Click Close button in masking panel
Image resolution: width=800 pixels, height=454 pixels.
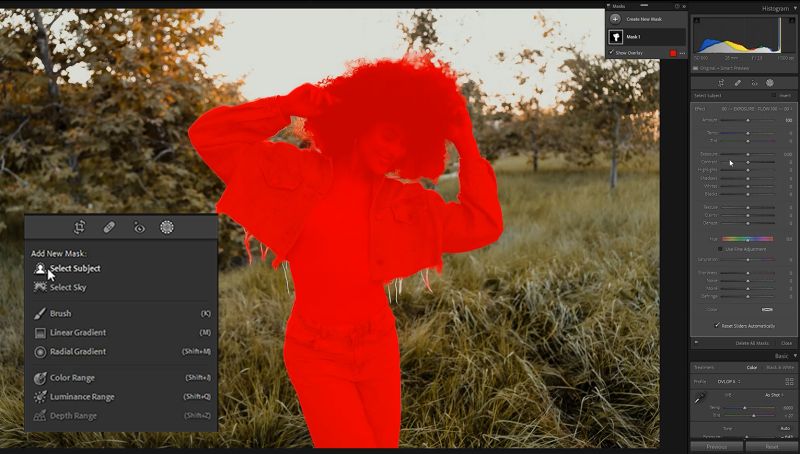(786, 343)
